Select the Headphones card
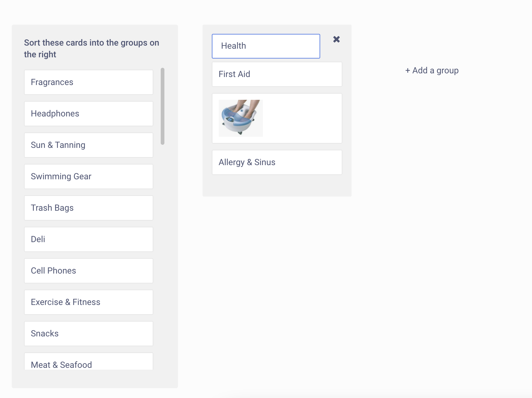Viewport: 532px width, 398px height. coord(89,114)
